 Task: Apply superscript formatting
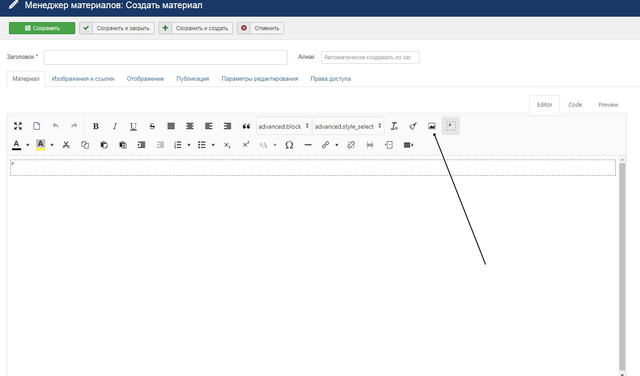(246, 145)
